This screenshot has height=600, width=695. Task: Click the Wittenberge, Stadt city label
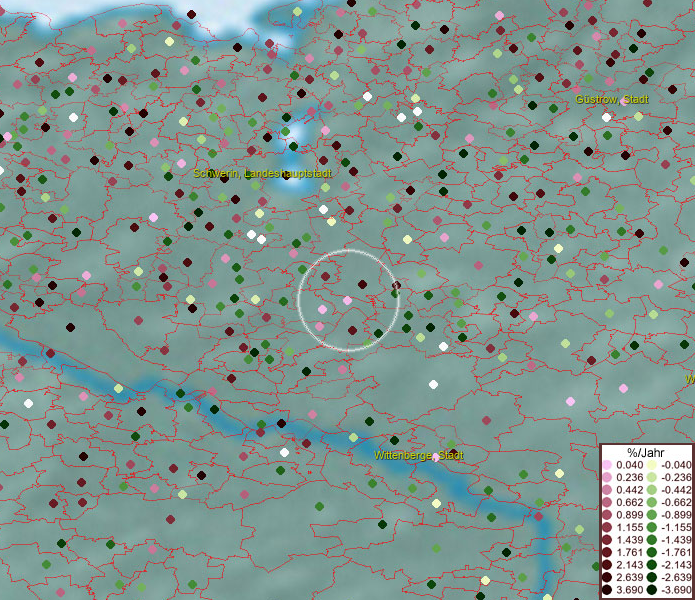[x=419, y=456]
